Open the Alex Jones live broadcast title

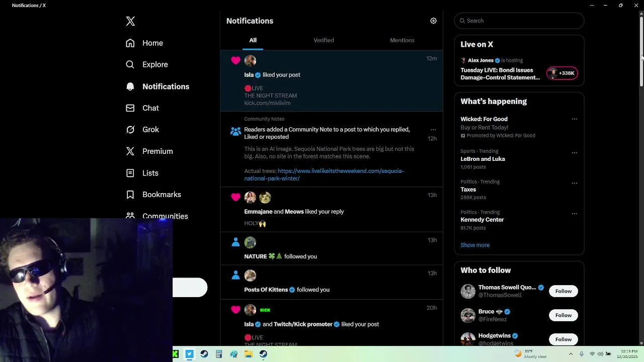click(x=500, y=74)
